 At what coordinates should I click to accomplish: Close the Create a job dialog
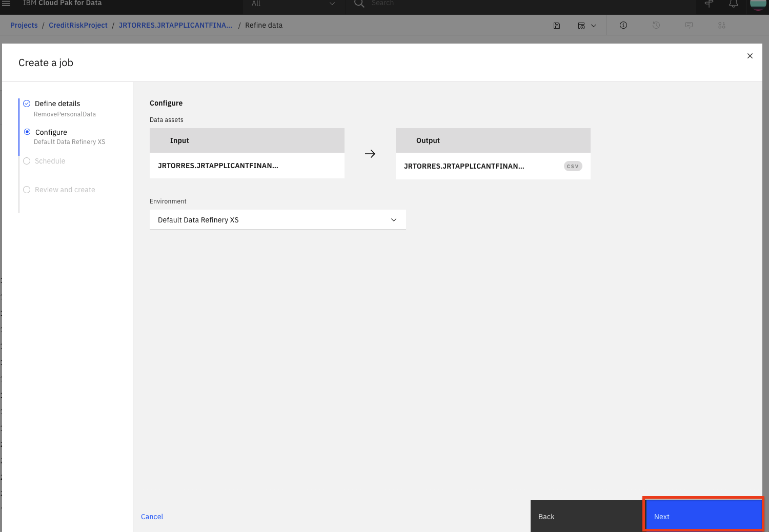point(750,56)
